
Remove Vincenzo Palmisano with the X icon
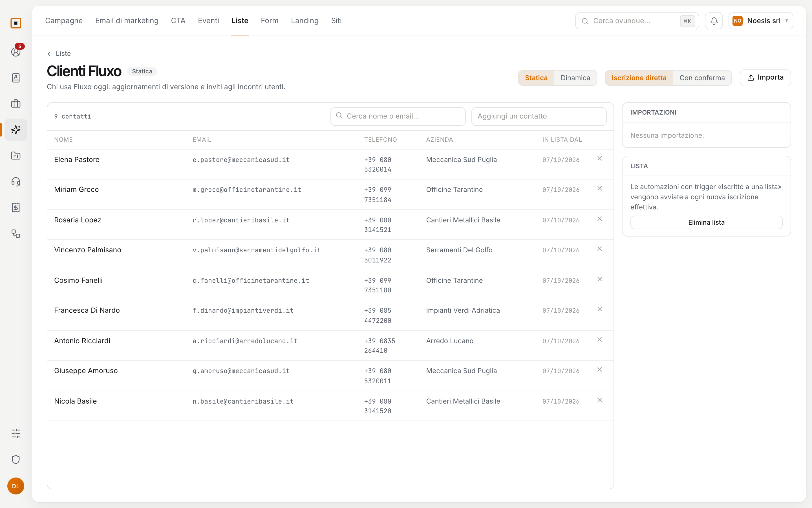pyautogui.click(x=600, y=249)
